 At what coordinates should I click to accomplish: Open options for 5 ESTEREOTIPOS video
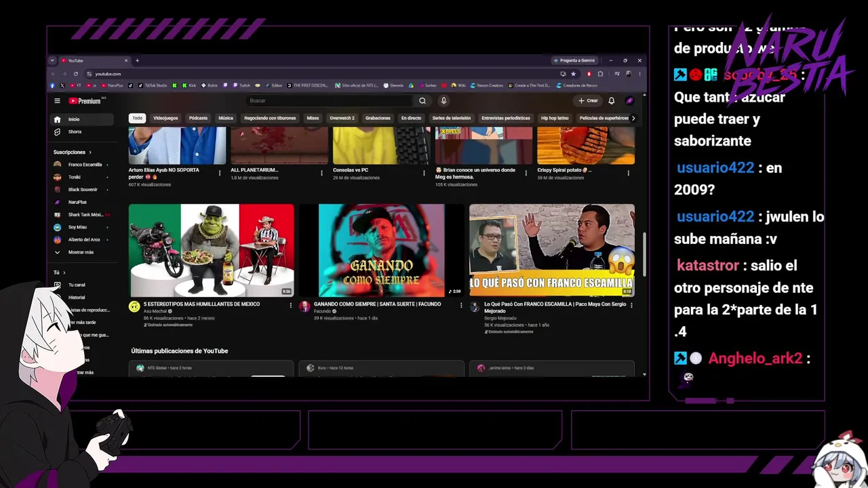(x=291, y=305)
